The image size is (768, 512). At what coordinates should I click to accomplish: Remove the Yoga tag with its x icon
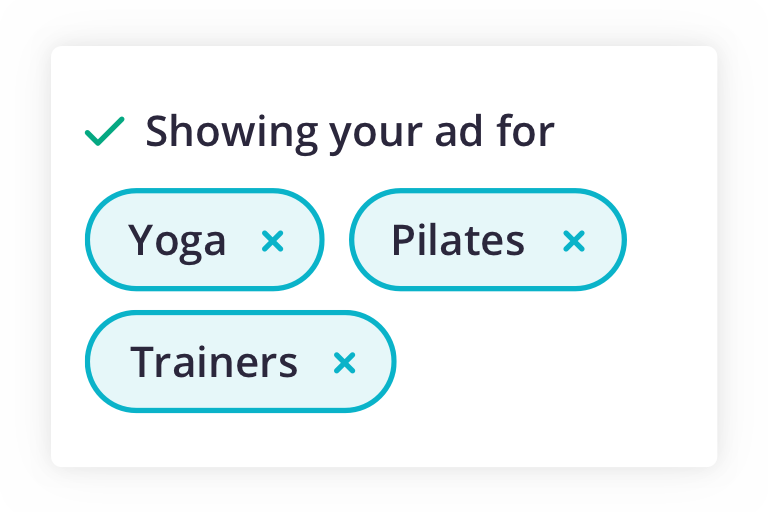(x=272, y=241)
